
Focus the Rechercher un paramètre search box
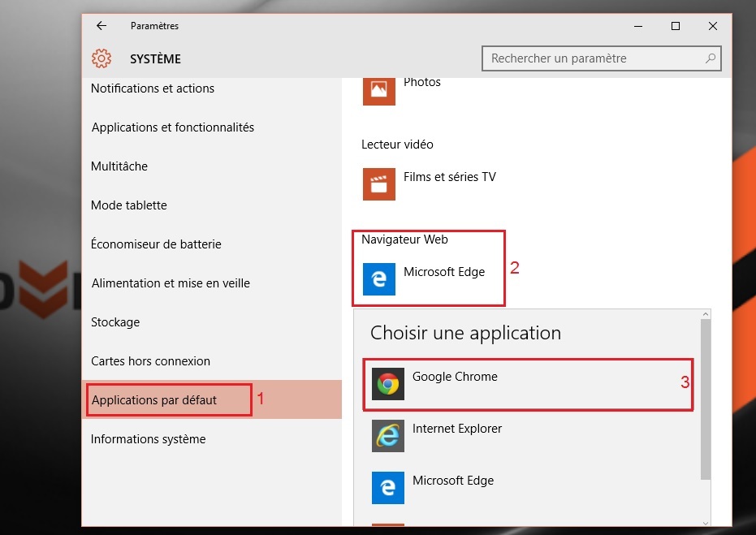pos(601,58)
